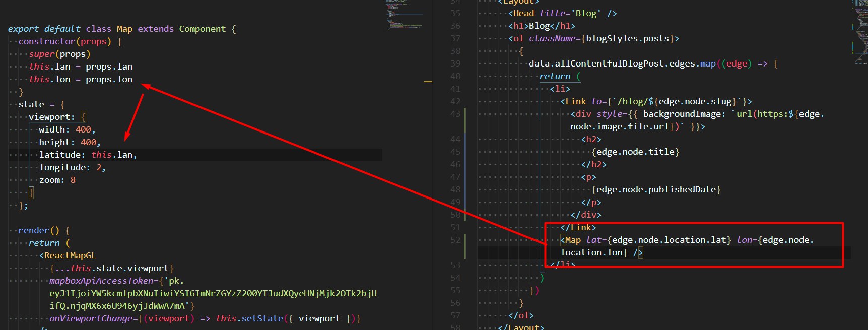This screenshot has width=868, height=330.
Task: Click the 'location.lon} />' wrapped line
Action: pos(602,252)
